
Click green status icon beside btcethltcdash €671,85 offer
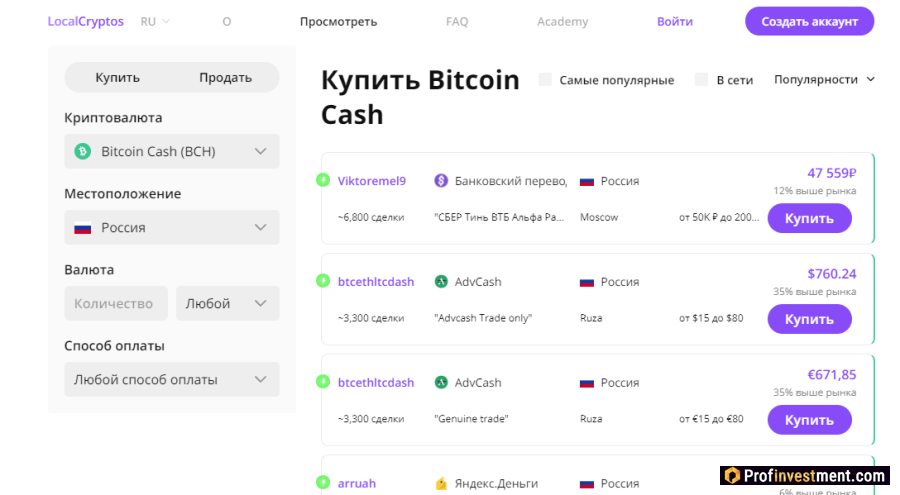tap(323, 381)
